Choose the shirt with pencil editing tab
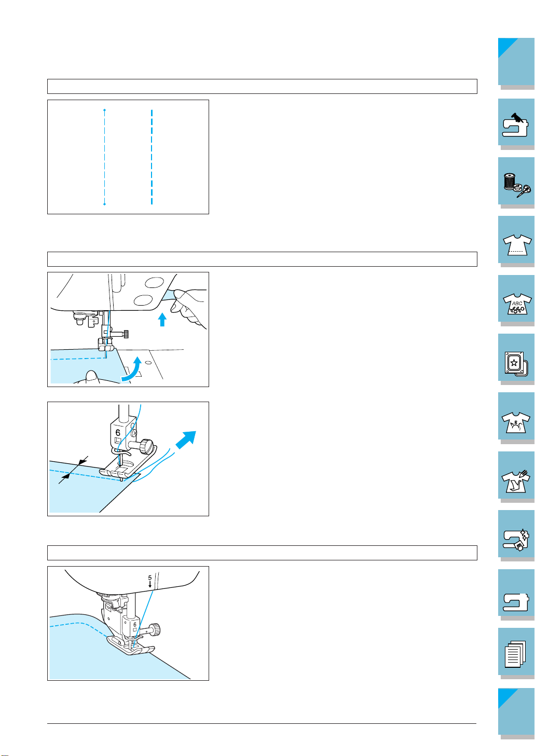The image size is (535, 756). (516, 475)
